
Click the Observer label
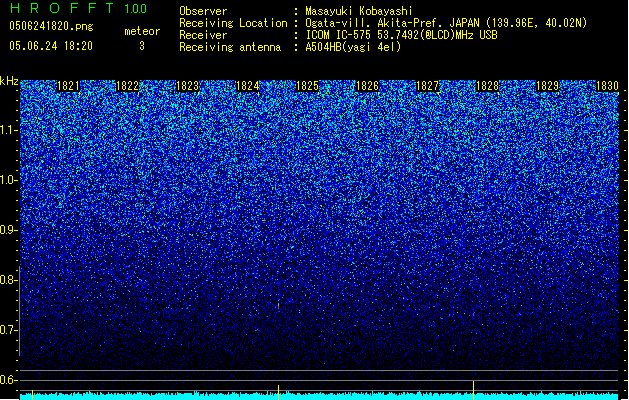203,11
